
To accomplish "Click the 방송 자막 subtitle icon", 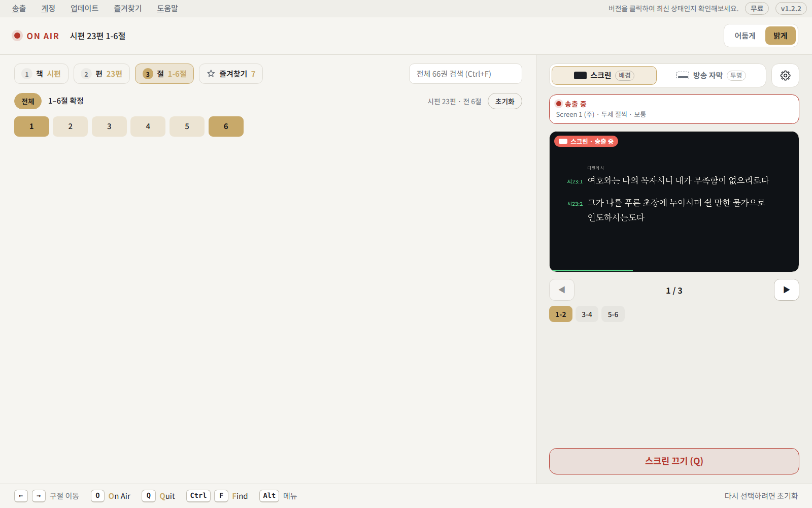I will [683, 75].
